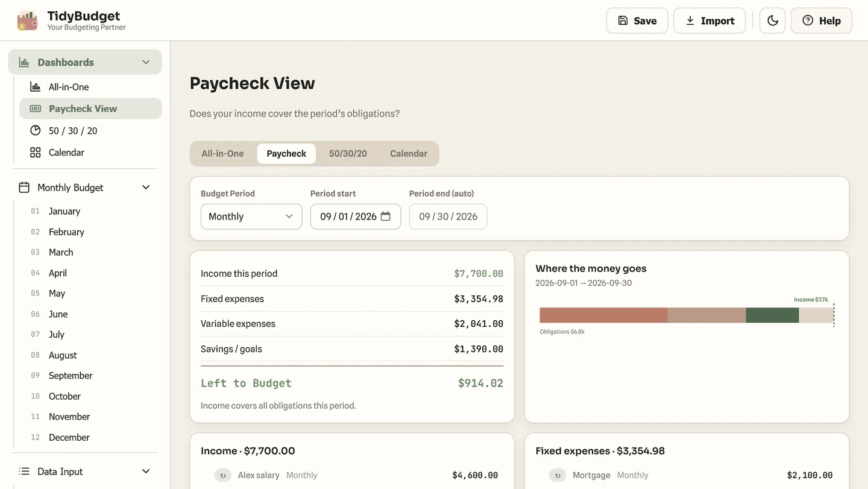Click the All-in-One sidebar chart icon
The height and width of the screenshot is (489, 868).
point(36,87)
